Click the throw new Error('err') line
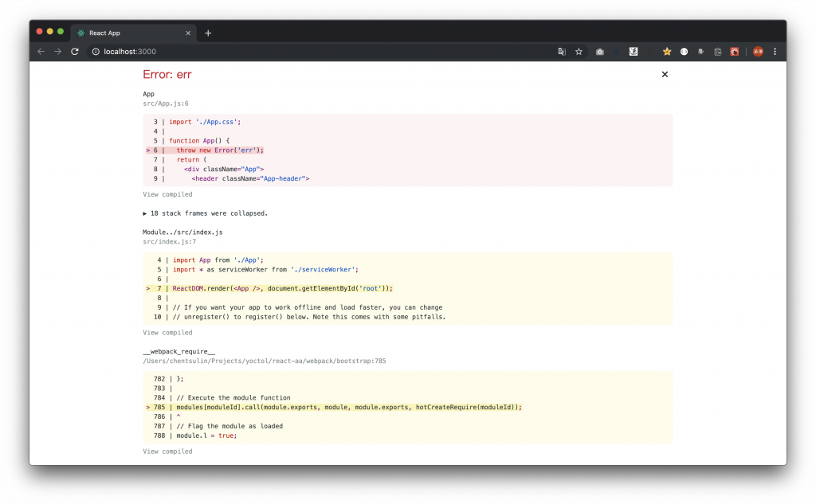Image resolution: width=816 pixels, height=504 pixels. 220,150
